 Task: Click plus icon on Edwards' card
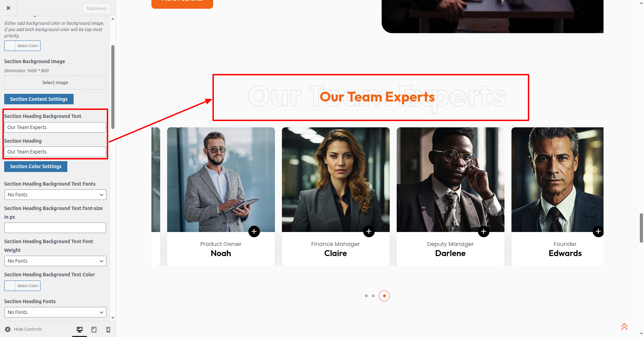[598, 231]
